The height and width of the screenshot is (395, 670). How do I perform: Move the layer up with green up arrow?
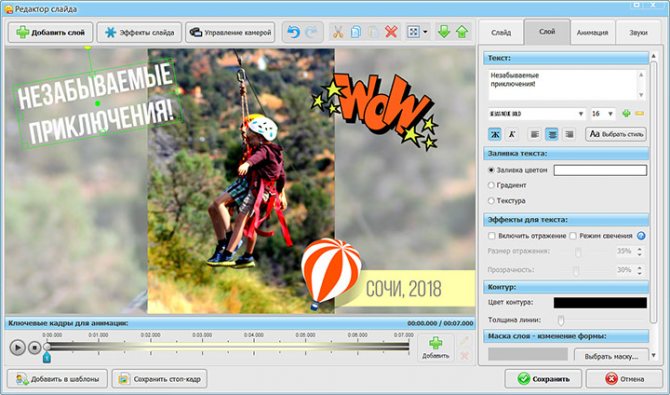pyautogui.click(x=462, y=32)
